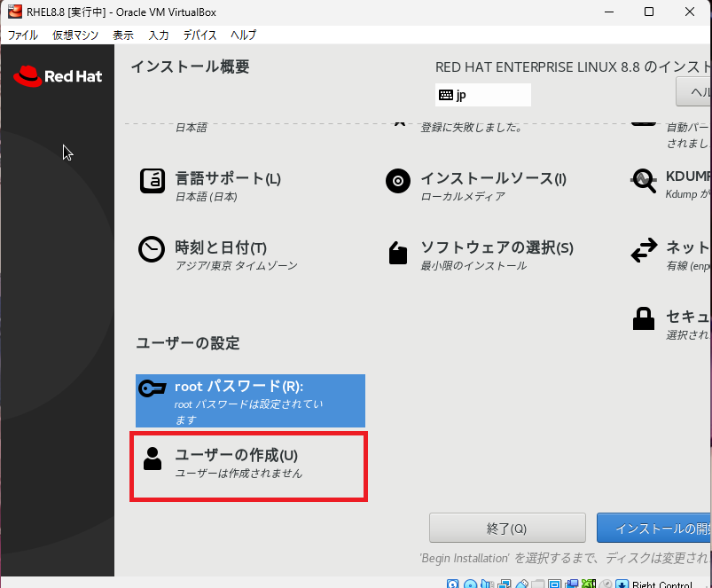
Task: Click the アジア/東京 タイムゾーン text
Action: pos(237,266)
